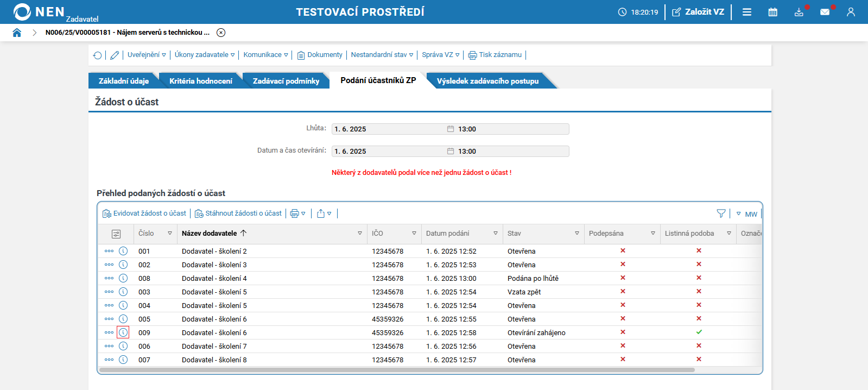
Task: Open the hamburger menu in header
Action: tap(747, 12)
